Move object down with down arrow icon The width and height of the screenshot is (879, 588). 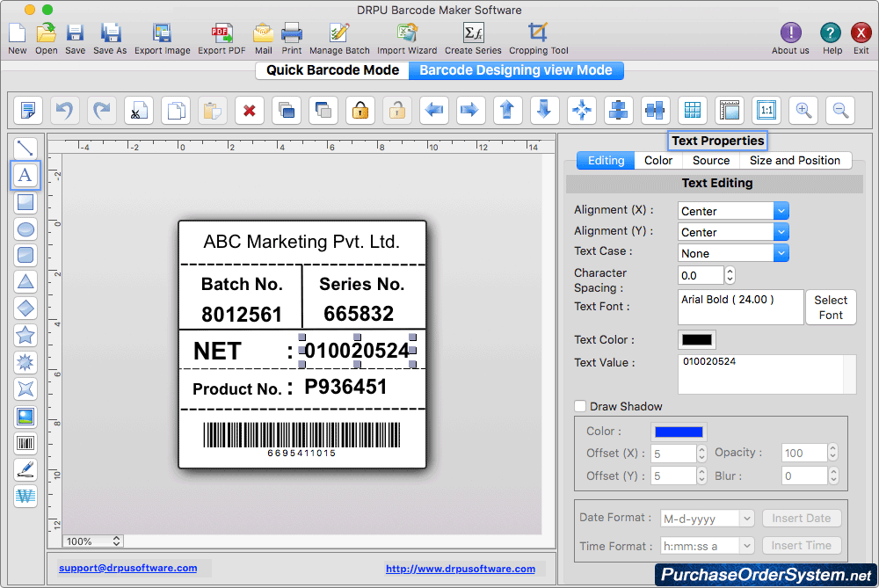(544, 110)
